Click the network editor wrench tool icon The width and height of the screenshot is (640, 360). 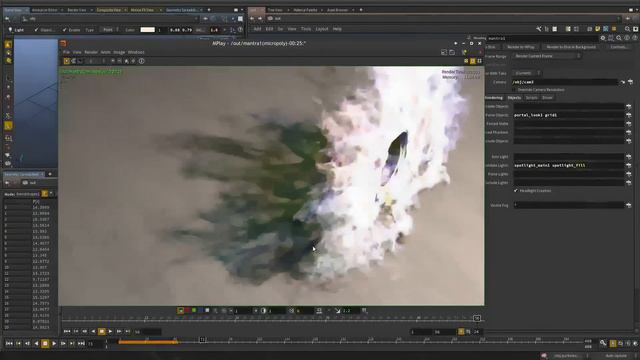(x=539, y=29)
